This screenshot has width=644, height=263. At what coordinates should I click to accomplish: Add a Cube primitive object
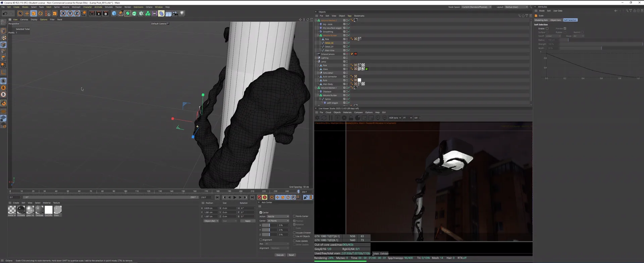coord(114,13)
